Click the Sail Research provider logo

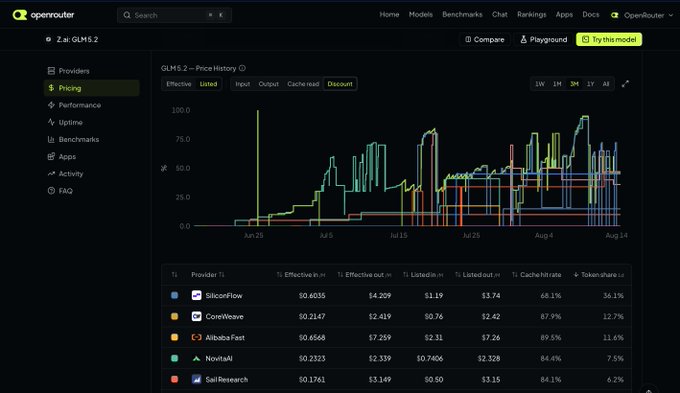(196, 380)
